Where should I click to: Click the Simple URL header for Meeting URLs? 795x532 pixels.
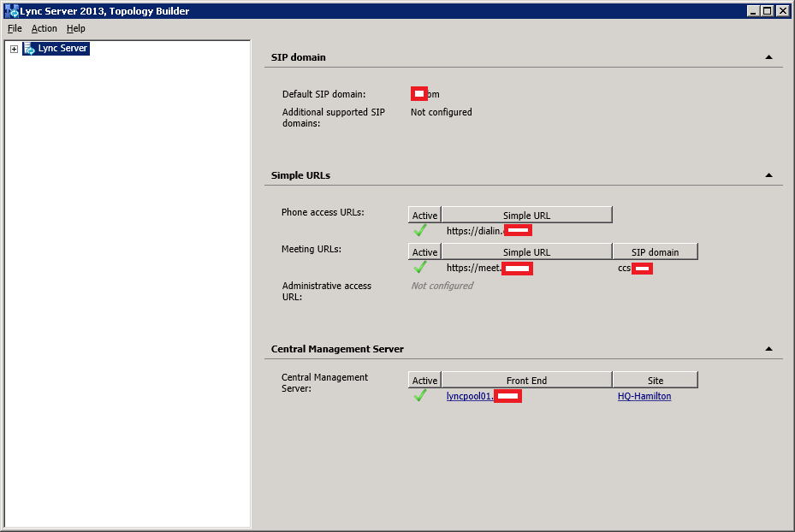point(527,251)
